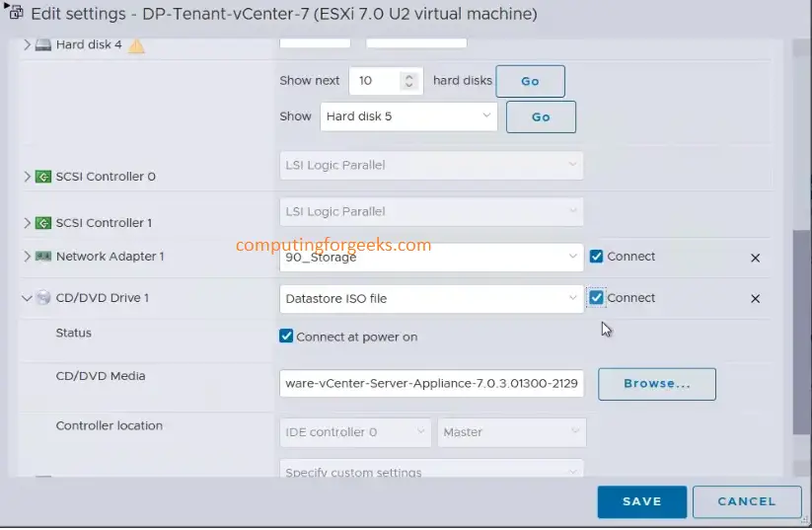The image size is (812, 530).
Task: Remove Network Adapter 1 with its X icon
Action: pos(755,258)
